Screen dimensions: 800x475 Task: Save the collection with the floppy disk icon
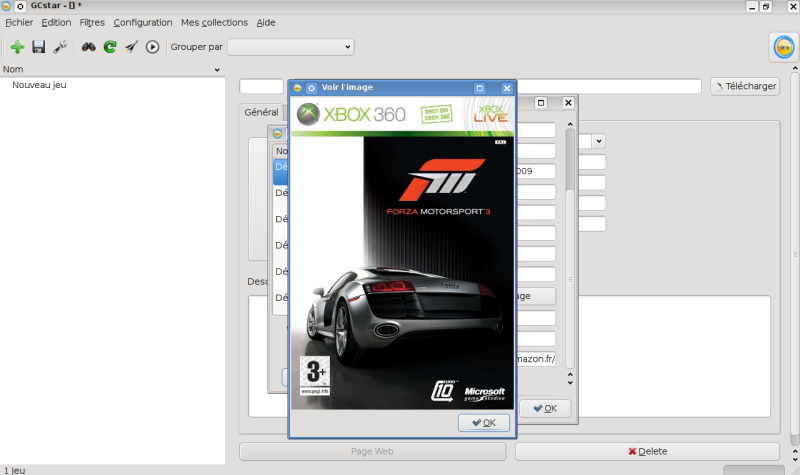[x=38, y=47]
